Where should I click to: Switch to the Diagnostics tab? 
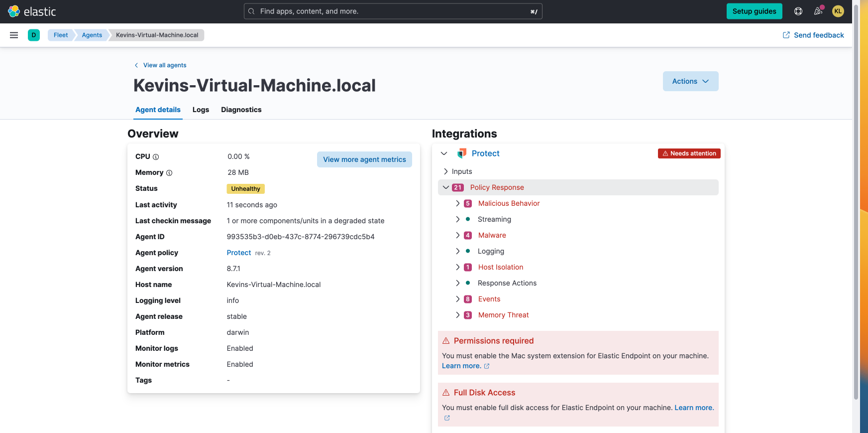click(x=241, y=110)
